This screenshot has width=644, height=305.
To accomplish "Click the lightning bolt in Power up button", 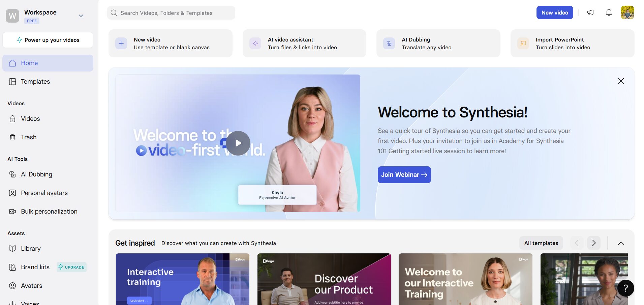I will 20,40.
